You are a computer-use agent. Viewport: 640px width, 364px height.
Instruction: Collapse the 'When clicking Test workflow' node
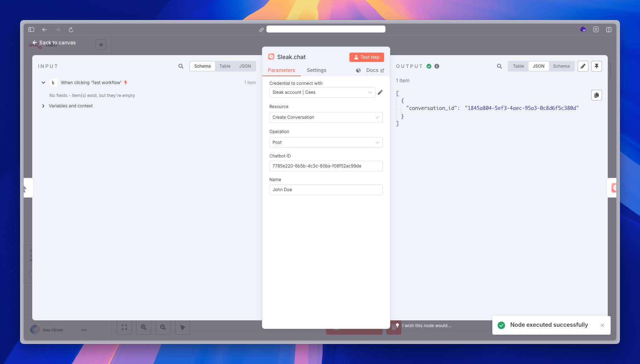click(43, 83)
